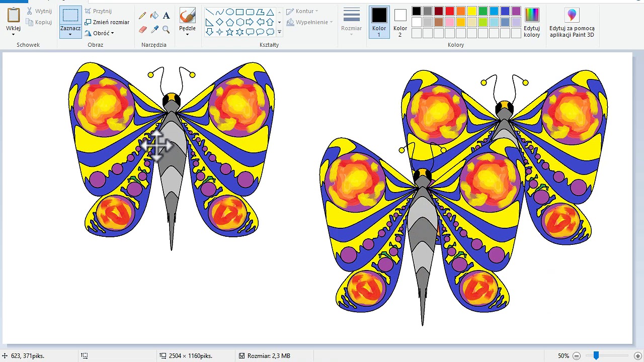The width and height of the screenshot is (644, 362).
Task: Choose the up arrow shape
Action: [x=270, y=22]
